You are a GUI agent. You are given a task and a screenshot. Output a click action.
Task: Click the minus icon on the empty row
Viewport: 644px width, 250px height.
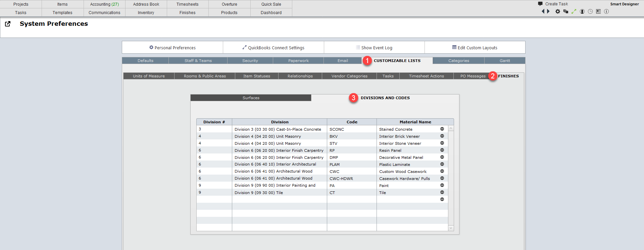point(442,199)
